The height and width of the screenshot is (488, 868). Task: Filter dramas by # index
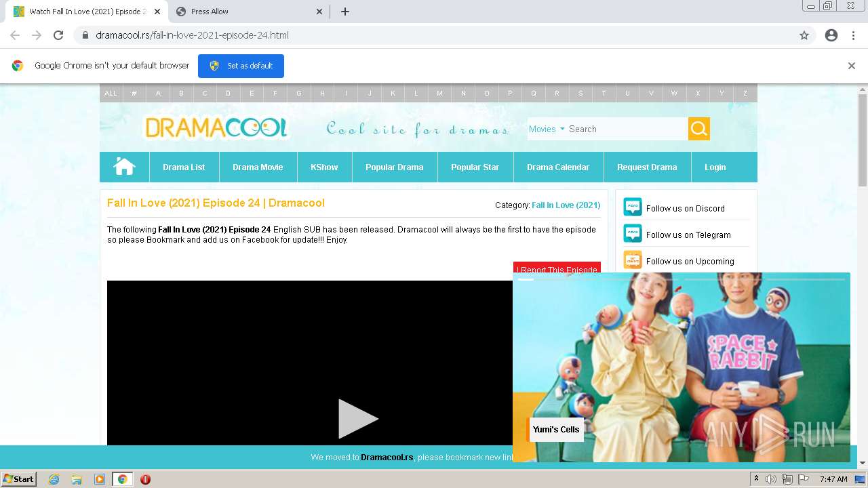[x=134, y=94]
